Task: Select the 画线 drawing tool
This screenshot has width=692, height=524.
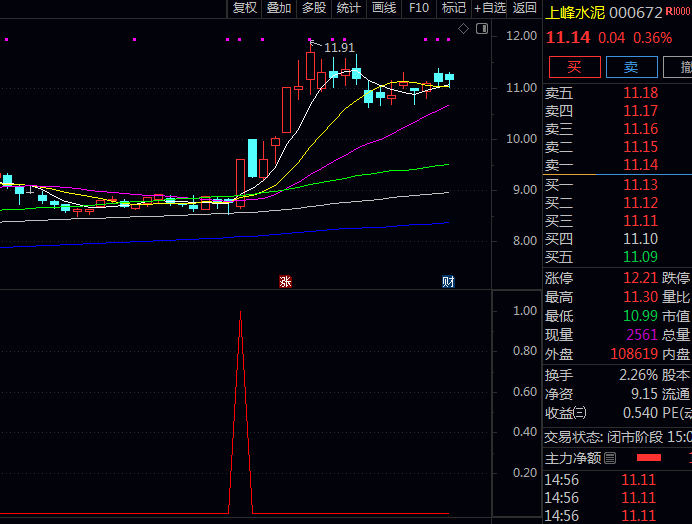Action: click(384, 8)
